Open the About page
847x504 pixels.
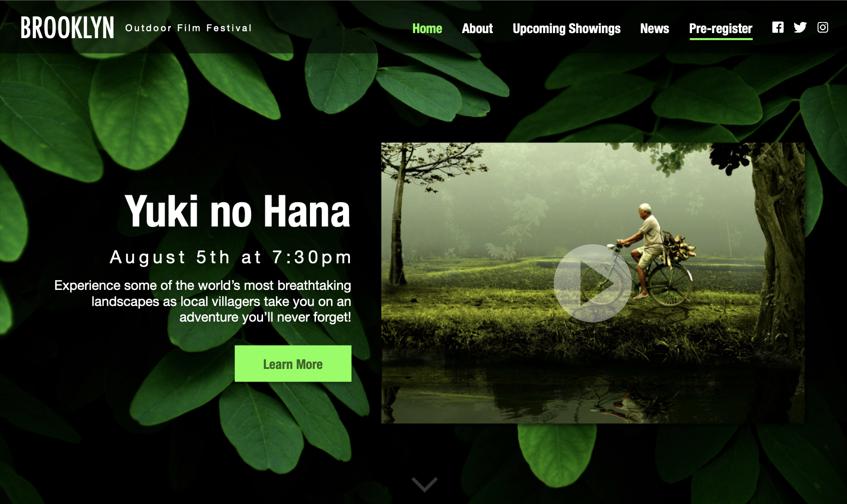477,28
